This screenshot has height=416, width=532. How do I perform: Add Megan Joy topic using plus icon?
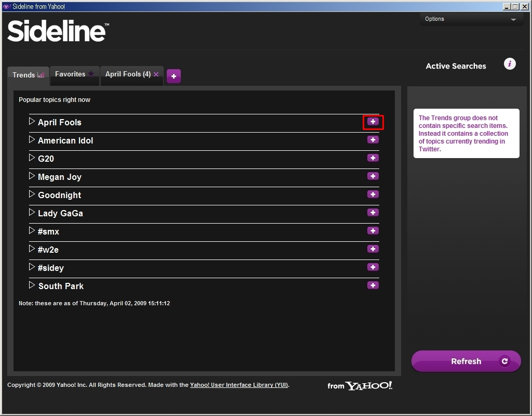click(373, 176)
